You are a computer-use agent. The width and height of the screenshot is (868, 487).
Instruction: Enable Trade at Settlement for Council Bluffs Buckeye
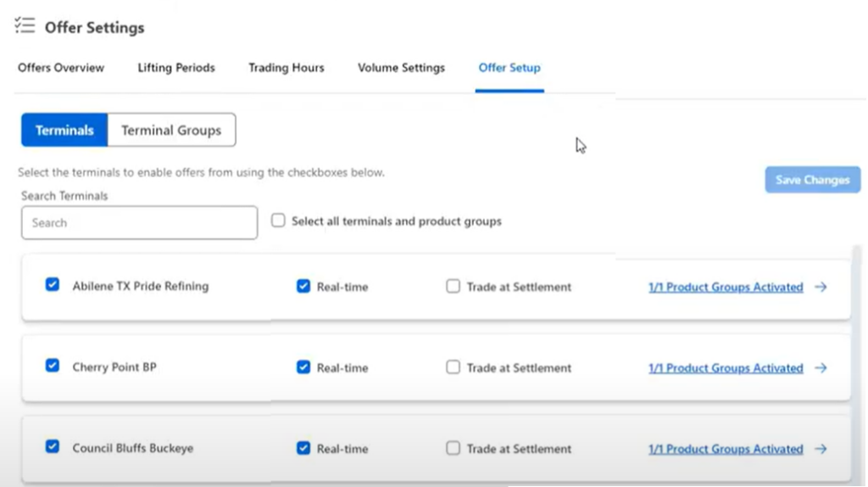(x=453, y=448)
